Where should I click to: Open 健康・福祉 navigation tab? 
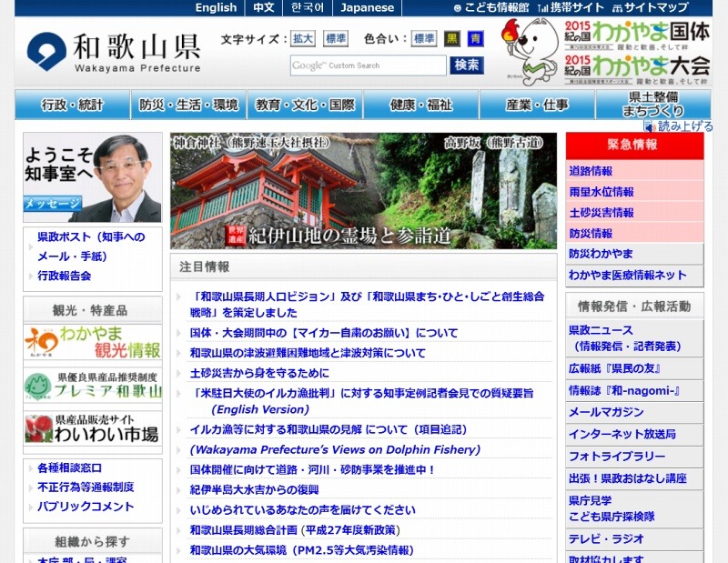click(x=420, y=105)
